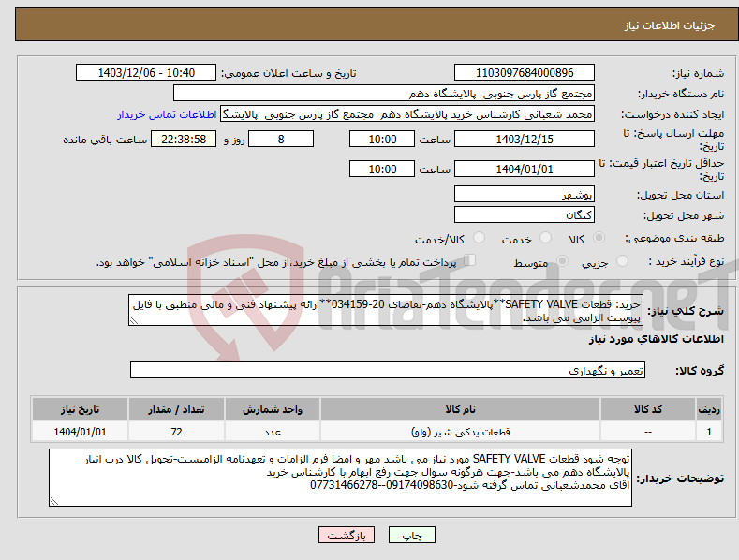Click the واحد شمارش column header
Viewport: 739px width, 560px height.
[x=273, y=409]
